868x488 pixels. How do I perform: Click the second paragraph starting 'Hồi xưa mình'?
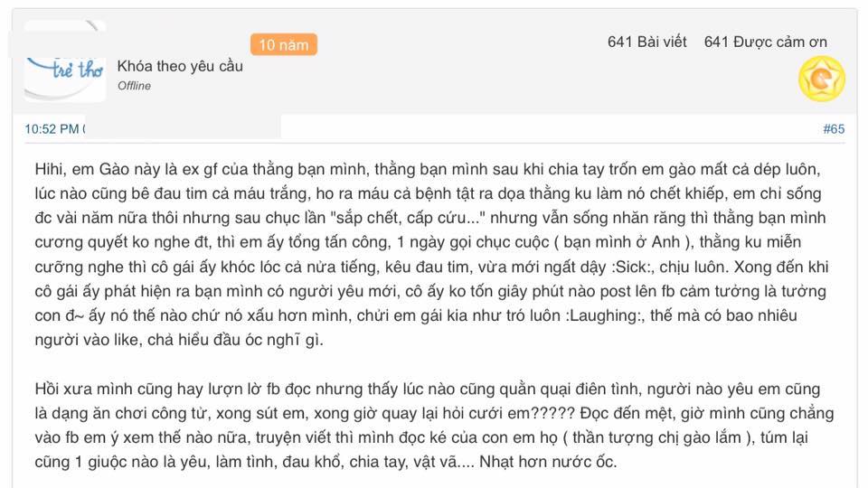434,425
